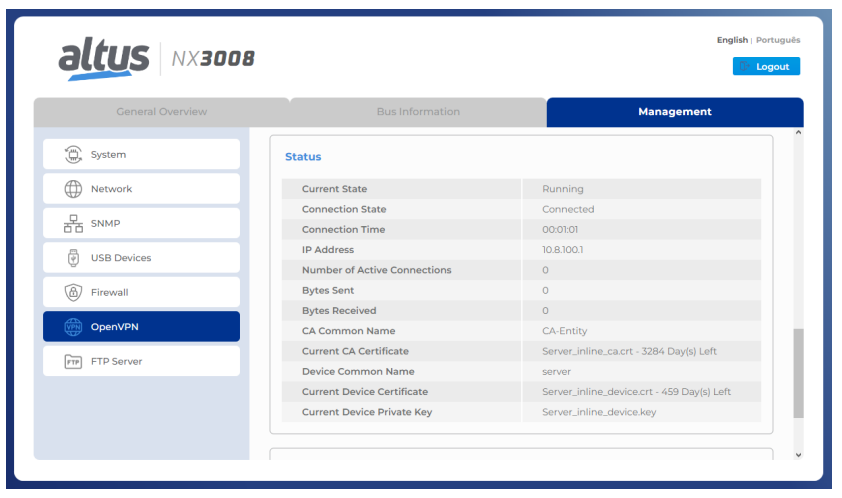Viewport: 842px width, 498px height.
Task: Switch to the General Overview tab
Action: point(161,112)
